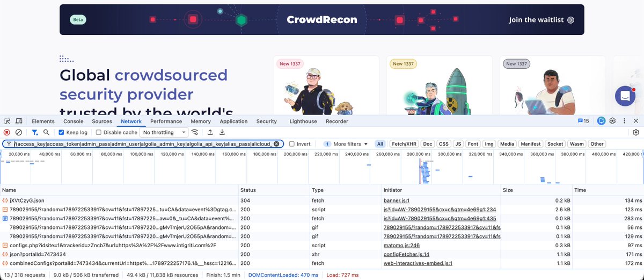Clear the network log

pos(19,132)
